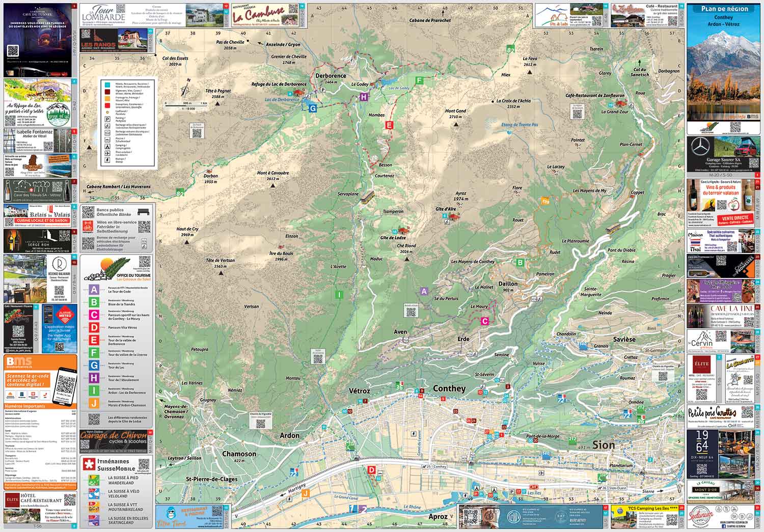The height and width of the screenshot is (532, 764).
Task: Click the Gîte de Lodze building icon
Action: (x=403, y=231)
